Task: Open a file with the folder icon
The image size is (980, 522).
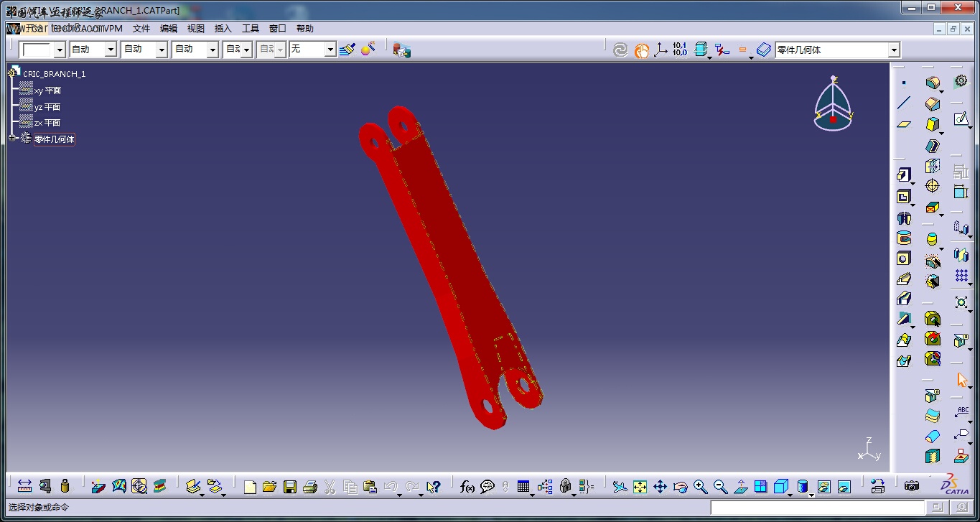Action: point(269,487)
